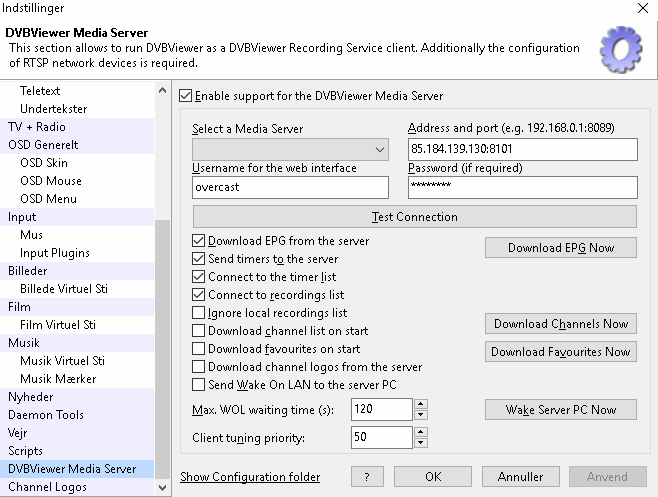Click the sidebar scrollbar thumb
This screenshot has height=497, width=658.
pyautogui.click(x=162, y=349)
